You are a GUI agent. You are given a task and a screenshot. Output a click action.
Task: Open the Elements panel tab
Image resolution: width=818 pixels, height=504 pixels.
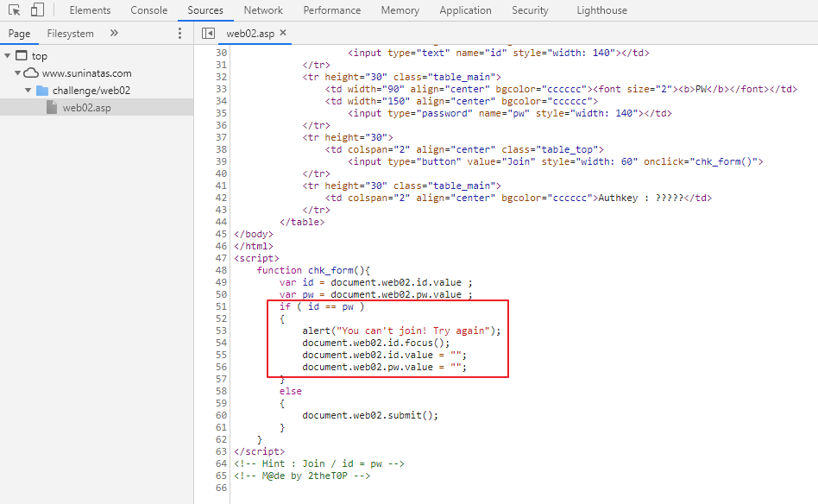coord(90,10)
